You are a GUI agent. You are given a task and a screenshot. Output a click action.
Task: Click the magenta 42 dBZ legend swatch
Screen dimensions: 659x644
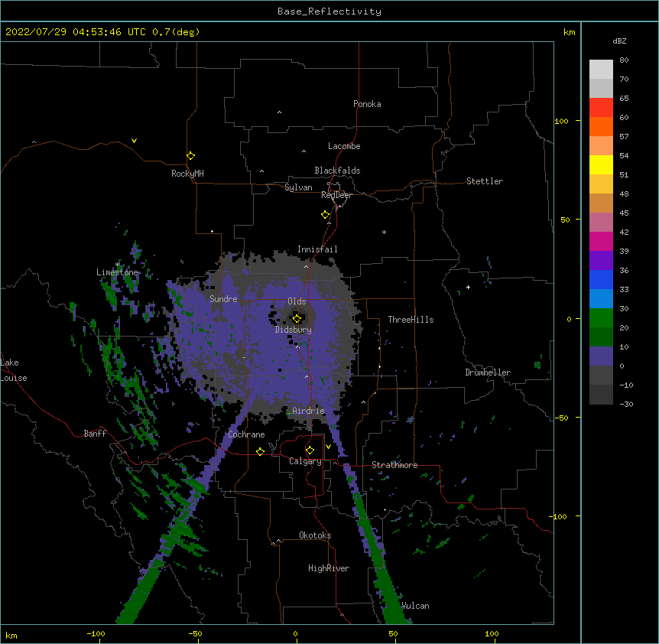(601, 241)
